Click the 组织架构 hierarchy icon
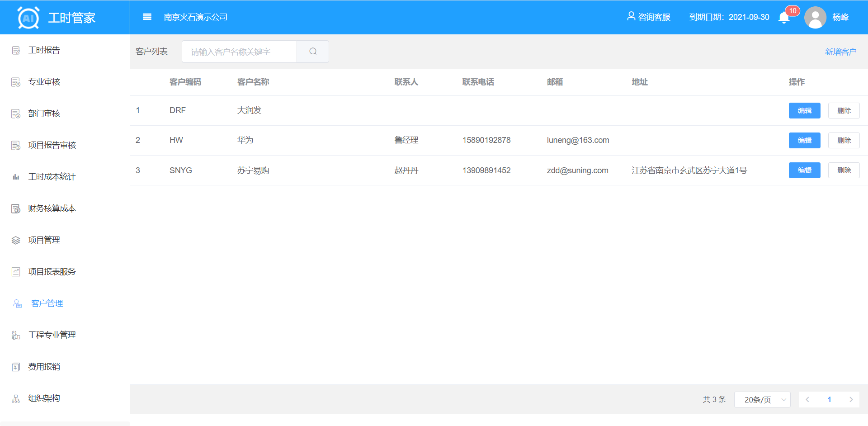 click(16, 398)
